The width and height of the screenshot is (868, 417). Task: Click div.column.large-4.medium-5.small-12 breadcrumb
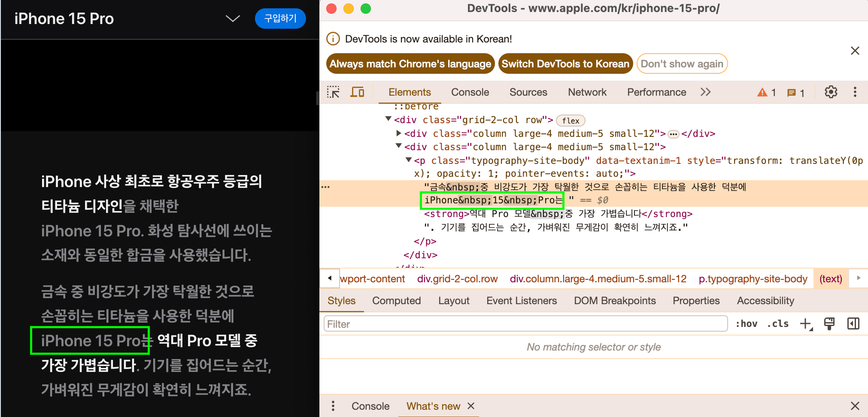(x=598, y=279)
